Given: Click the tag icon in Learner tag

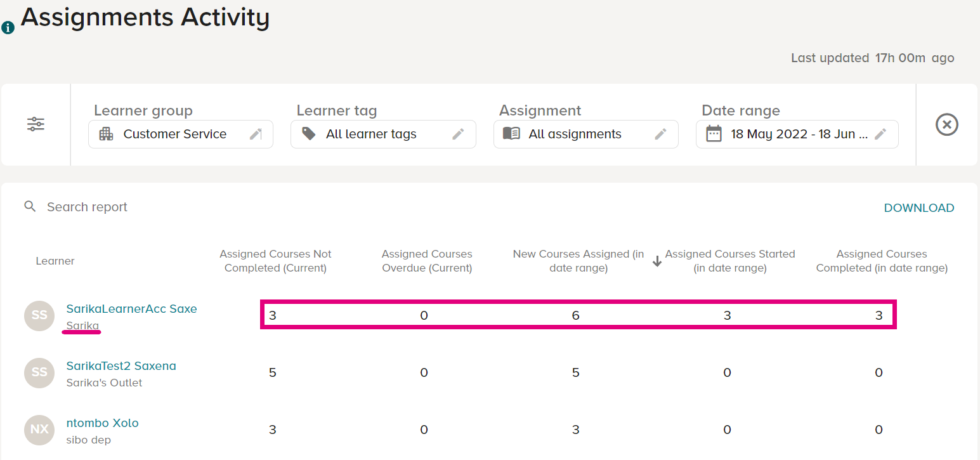Looking at the screenshot, I should pos(308,134).
